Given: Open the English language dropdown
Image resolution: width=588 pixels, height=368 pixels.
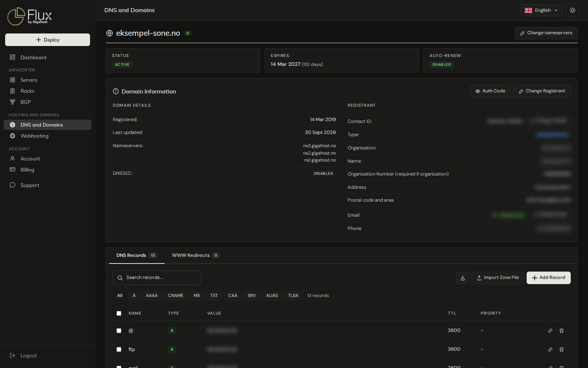Looking at the screenshot, I should (x=541, y=10).
